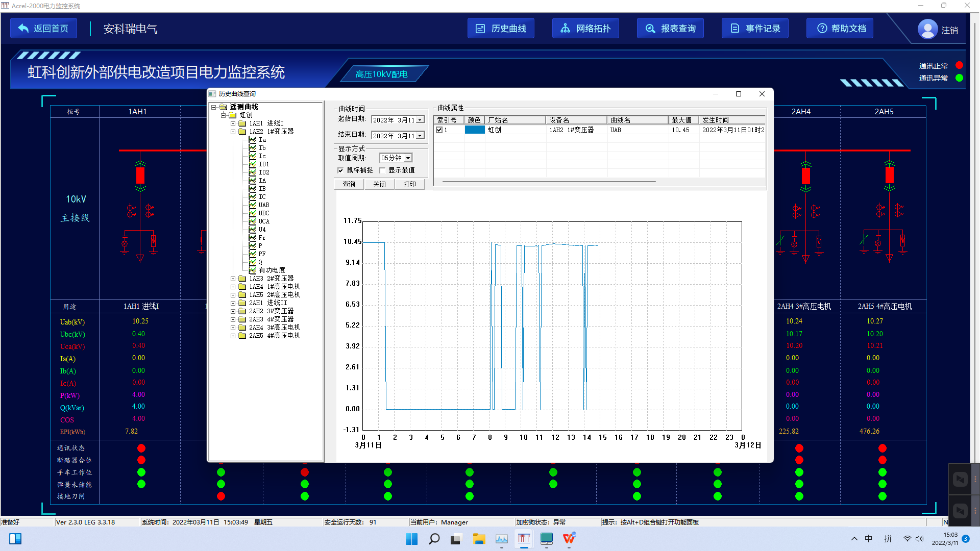This screenshot has width=980, height=551.
Task: Uncheck curve index 1 row checkbox
Action: pyautogui.click(x=439, y=130)
